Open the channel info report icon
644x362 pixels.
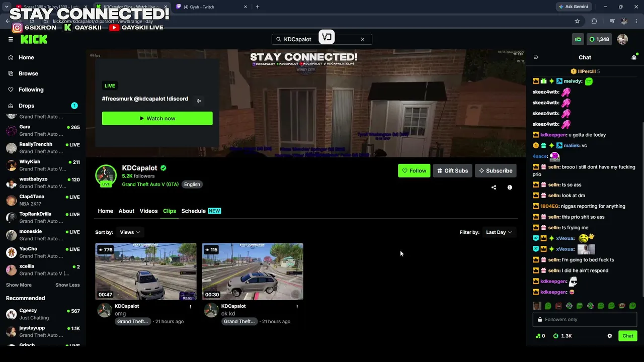point(510,188)
